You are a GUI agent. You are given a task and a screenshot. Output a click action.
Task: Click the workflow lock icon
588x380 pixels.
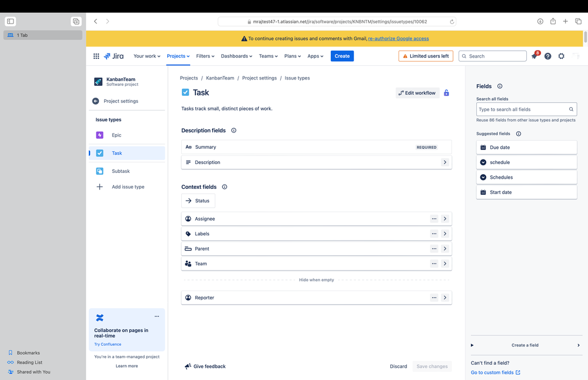tap(446, 93)
